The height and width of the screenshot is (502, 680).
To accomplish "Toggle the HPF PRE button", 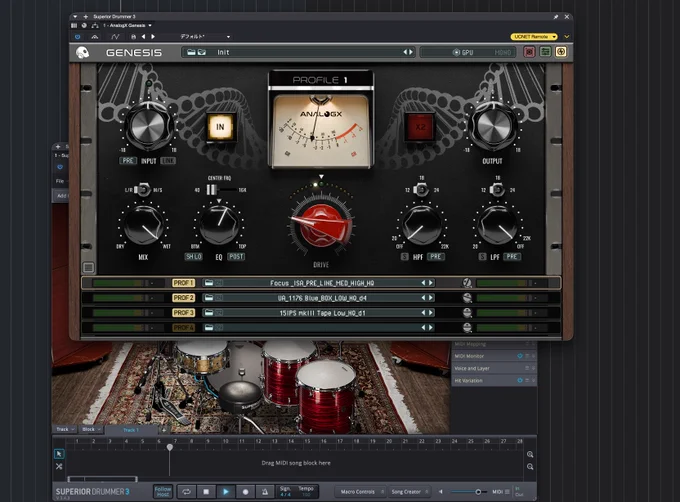I will point(435,257).
